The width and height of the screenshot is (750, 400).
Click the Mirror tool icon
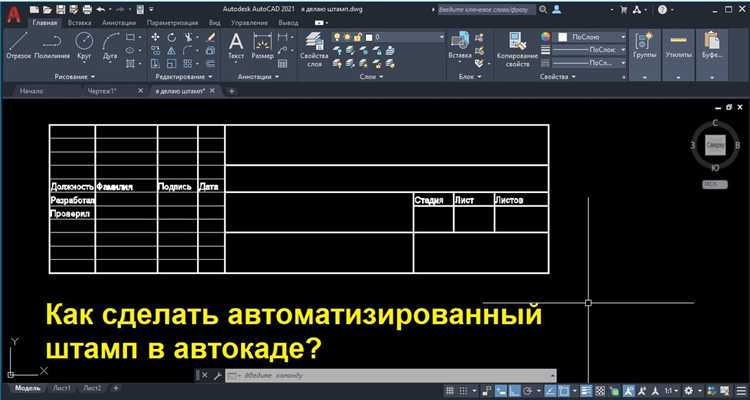171,51
